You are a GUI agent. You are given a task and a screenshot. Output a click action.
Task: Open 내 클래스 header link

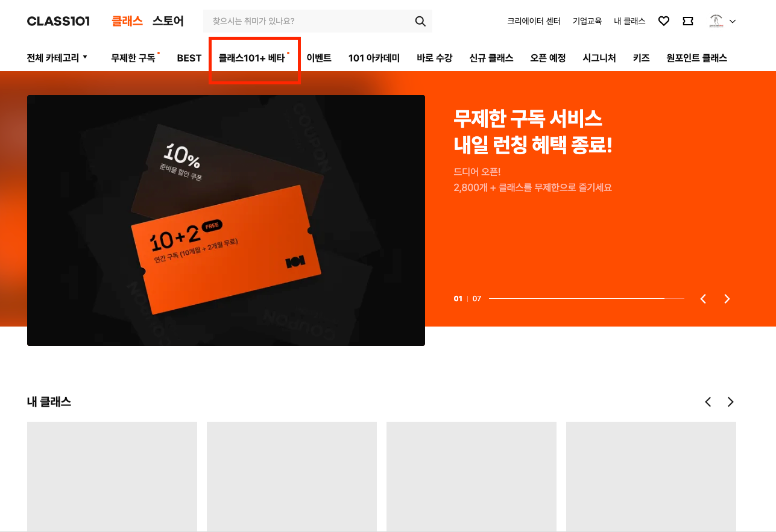coord(629,21)
